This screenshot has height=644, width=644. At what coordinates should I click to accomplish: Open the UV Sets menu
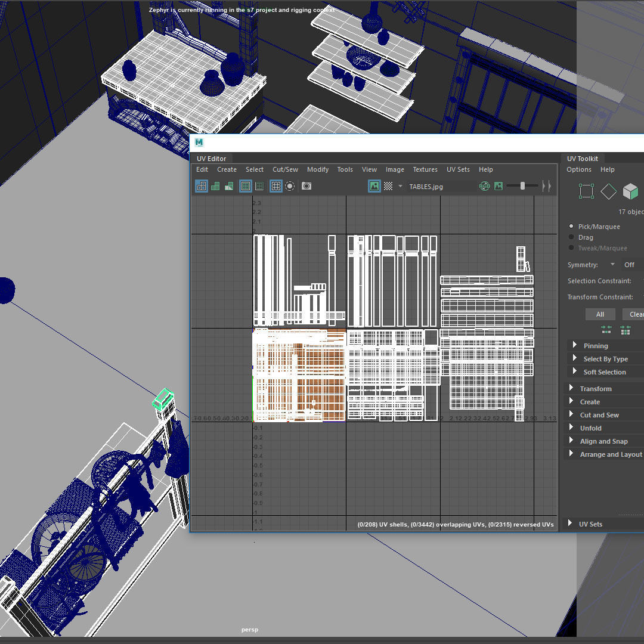point(458,169)
